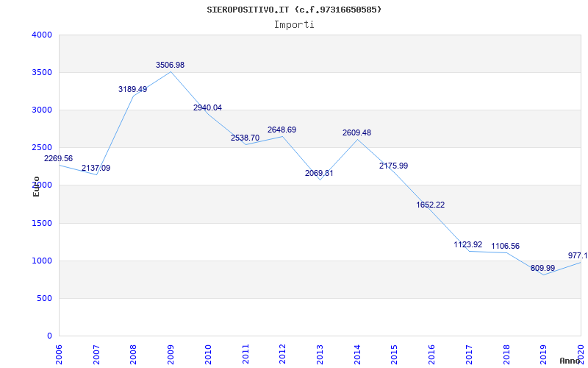The height and width of the screenshot is (368, 588).
Task: Click the 4000 y-axis tick label
Action: click(x=42, y=35)
